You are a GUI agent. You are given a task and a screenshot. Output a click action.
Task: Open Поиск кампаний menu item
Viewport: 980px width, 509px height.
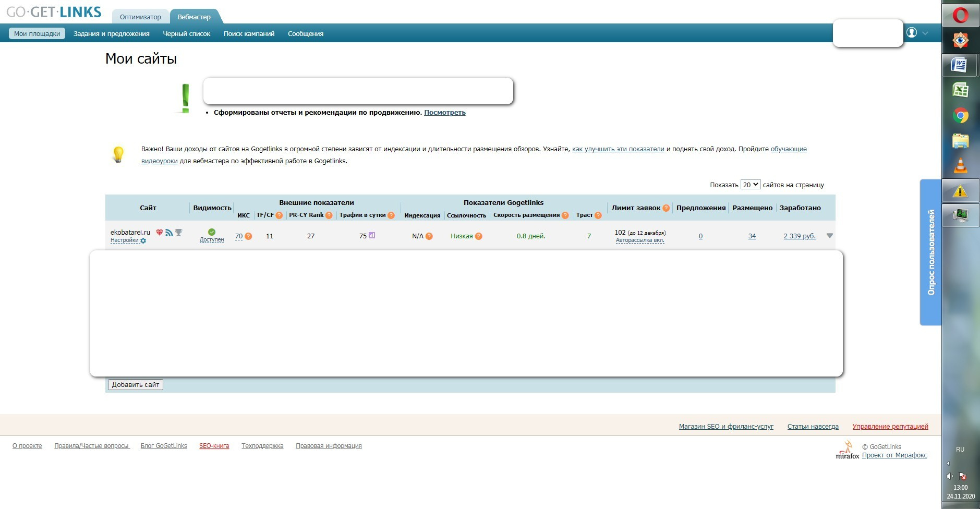tap(249, 33)
